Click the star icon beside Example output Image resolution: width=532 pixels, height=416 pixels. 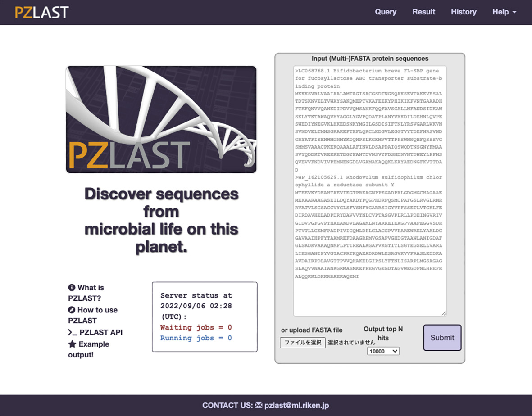point(72,344)
